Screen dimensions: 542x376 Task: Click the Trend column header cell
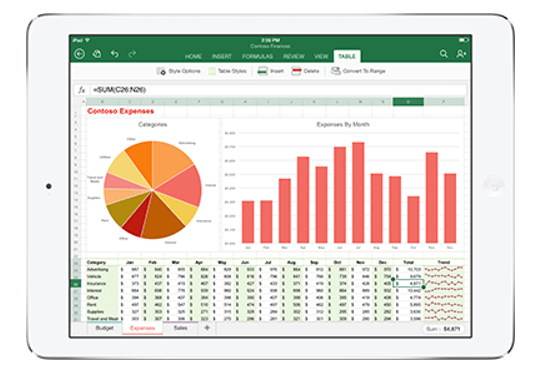(443, 262)
